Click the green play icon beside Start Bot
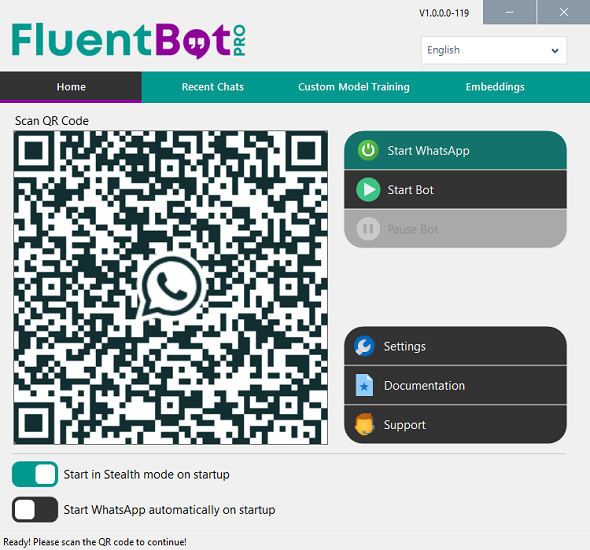 (x=368, y=190)
